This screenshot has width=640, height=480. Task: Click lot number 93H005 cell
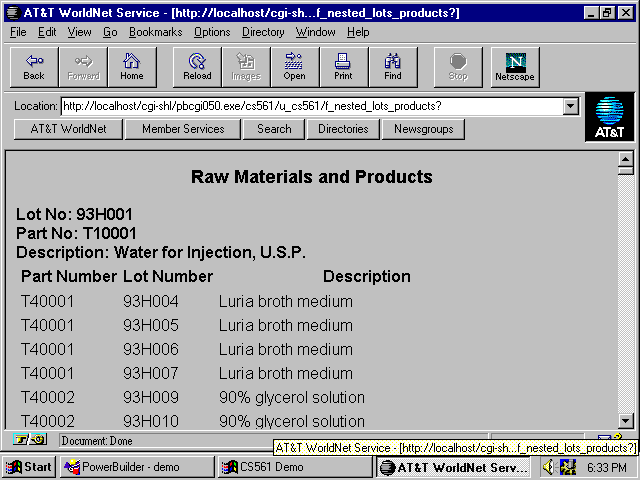[x=151, y=326]
